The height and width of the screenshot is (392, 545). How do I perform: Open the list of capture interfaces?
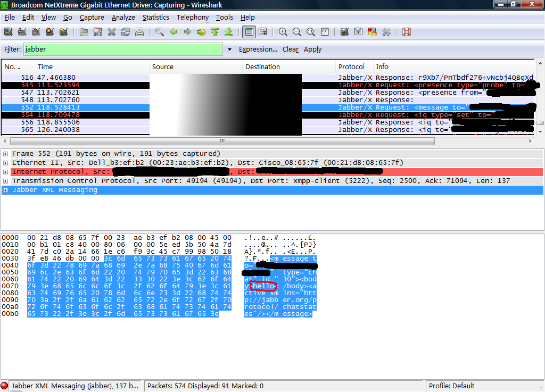click(9, 32)
